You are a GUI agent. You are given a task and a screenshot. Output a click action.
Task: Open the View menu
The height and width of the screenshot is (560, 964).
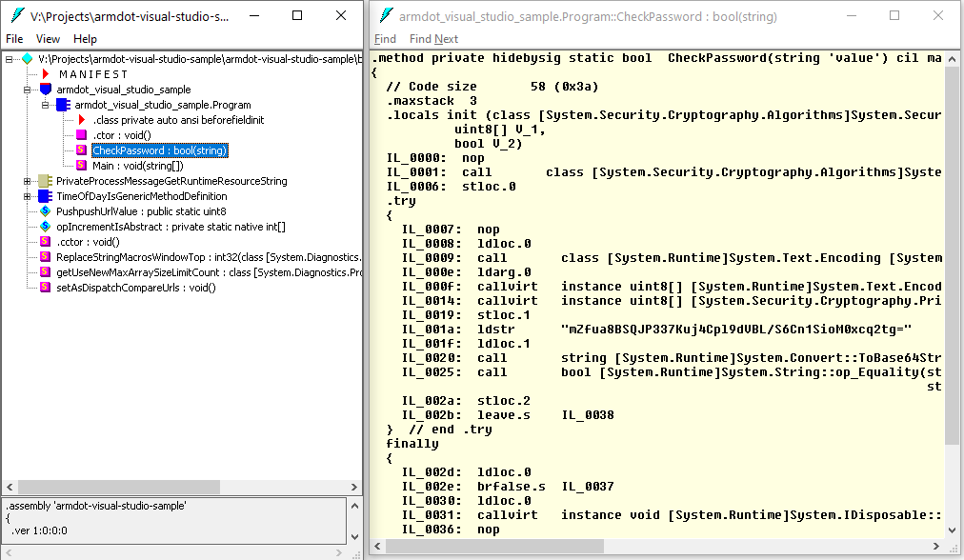pos(48,39)
